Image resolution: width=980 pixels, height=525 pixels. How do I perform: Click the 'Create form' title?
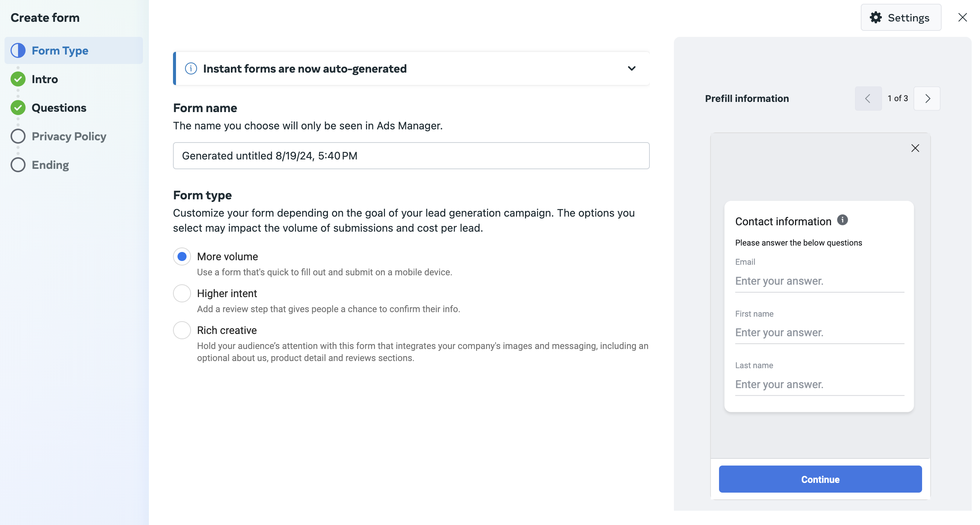[x=45, y=18]
